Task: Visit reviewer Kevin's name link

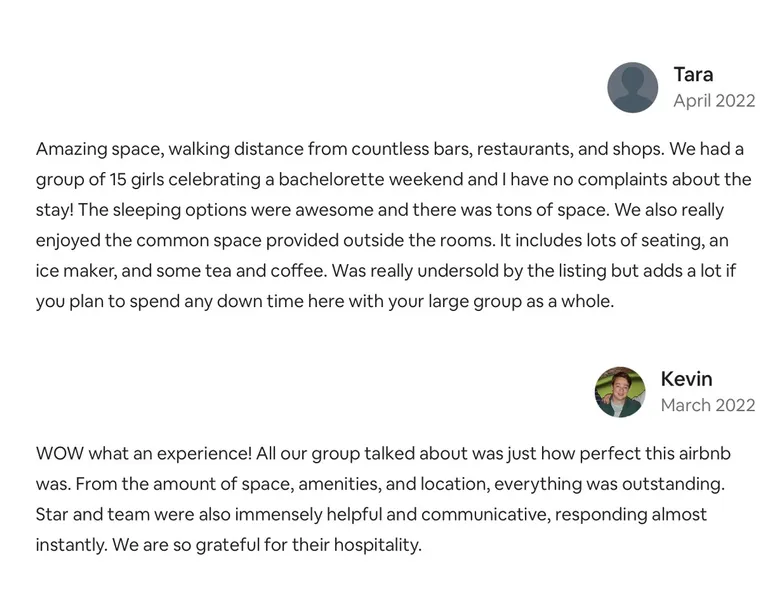Action: click(x=686, y=379)
